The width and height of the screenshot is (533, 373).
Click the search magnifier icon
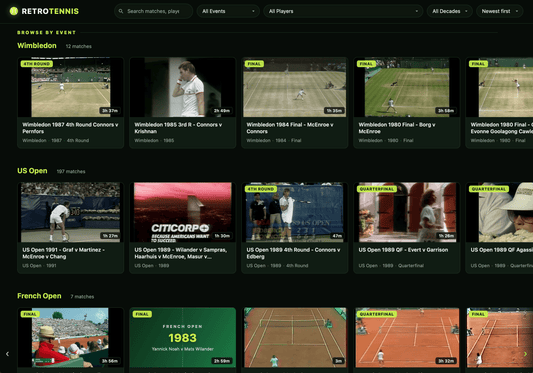121,11
